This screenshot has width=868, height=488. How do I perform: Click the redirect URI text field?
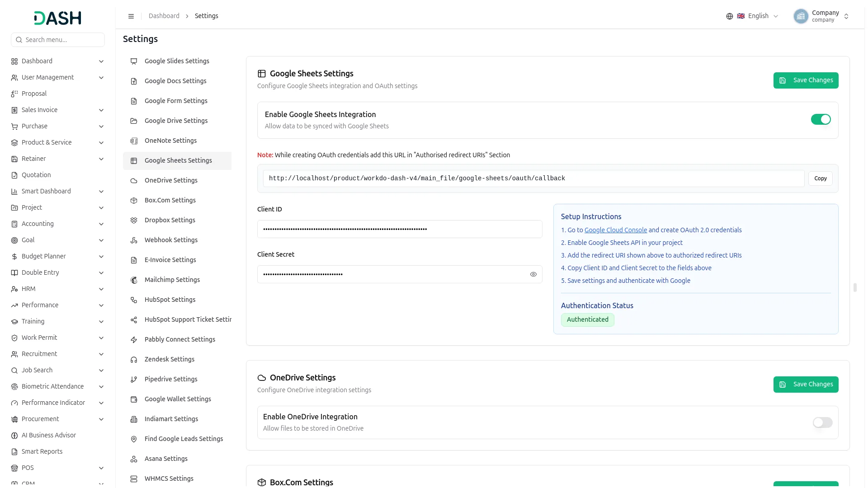click(x=533, y=178)
